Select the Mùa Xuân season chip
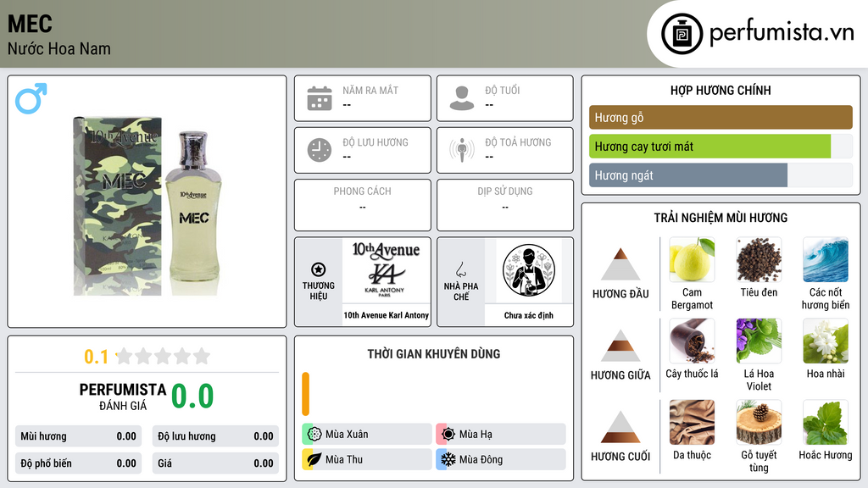Screen dimensions: 868x488 pyautogui.click(x=367, y=435)
